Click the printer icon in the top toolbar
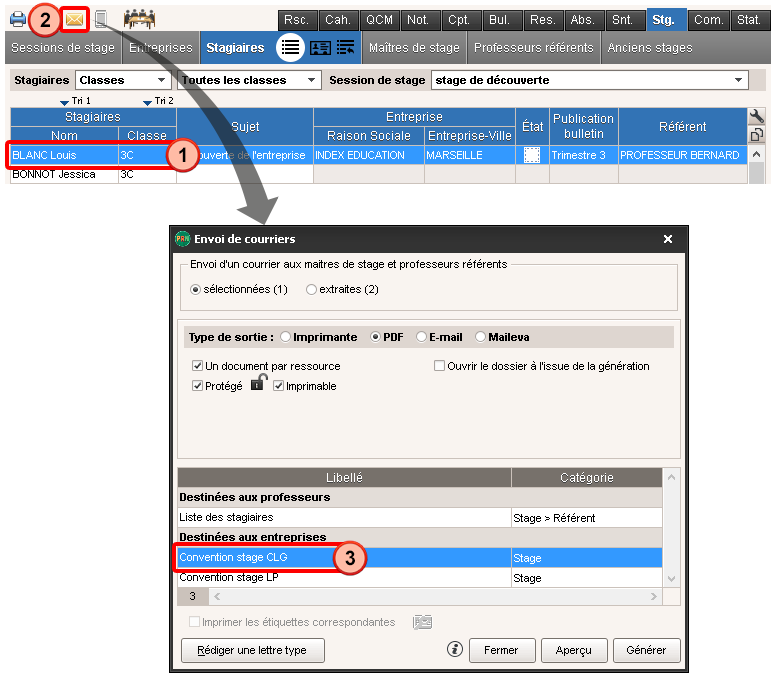The image size is (776, 678). pyautogui.click(x=17, y=19)
